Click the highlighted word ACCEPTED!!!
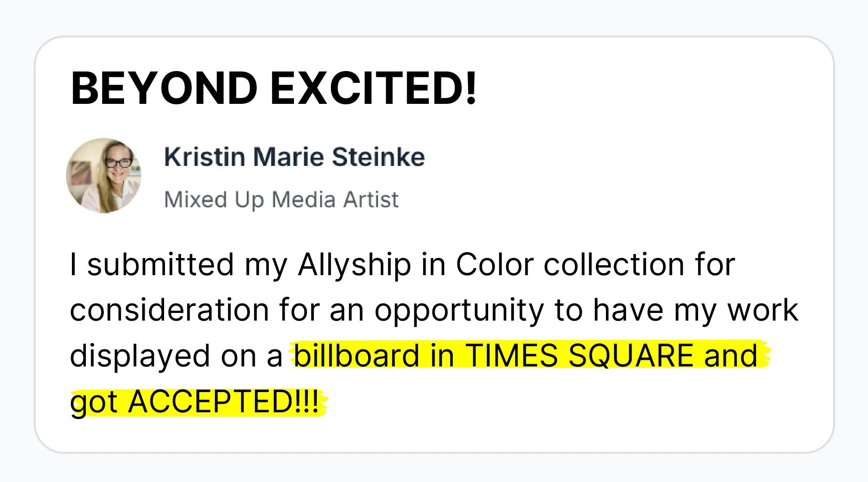 click(x=223, y=402)
